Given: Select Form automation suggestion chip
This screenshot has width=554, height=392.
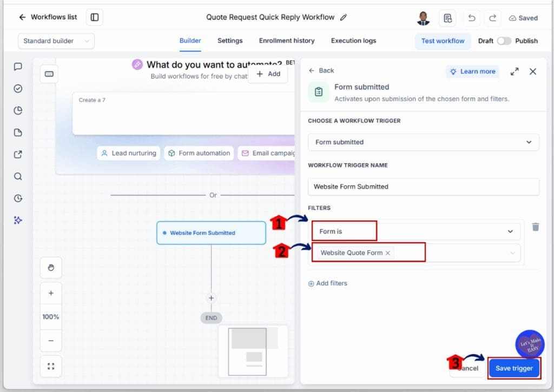Looking at the screenshot, I should tap(199, 153).
